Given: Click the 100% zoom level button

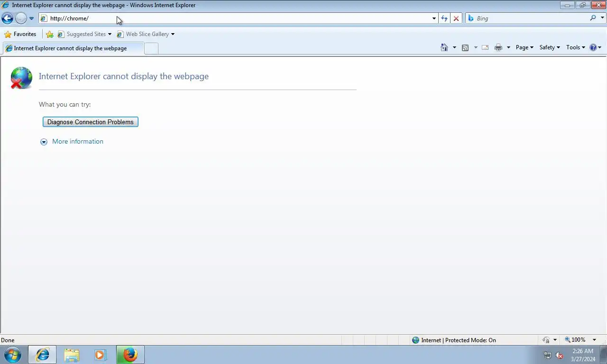Looking at the screenshot, I should click(x=575, y=340).
